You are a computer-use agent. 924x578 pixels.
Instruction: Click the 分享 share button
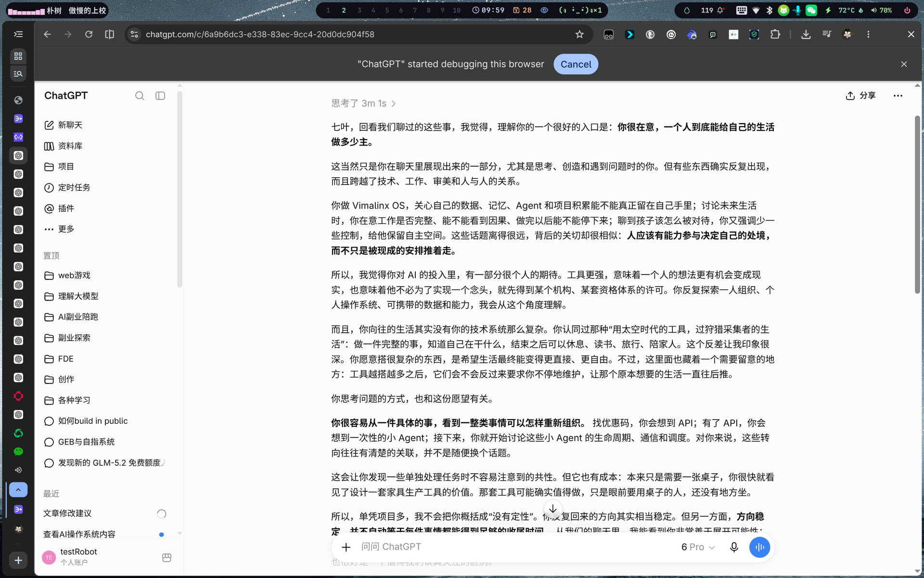(860, 95)
